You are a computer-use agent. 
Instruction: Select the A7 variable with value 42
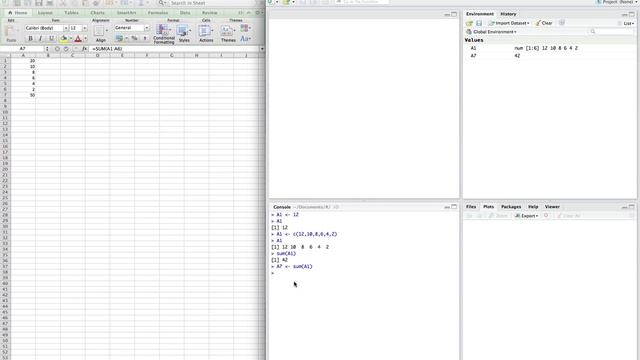click(549, 56)
